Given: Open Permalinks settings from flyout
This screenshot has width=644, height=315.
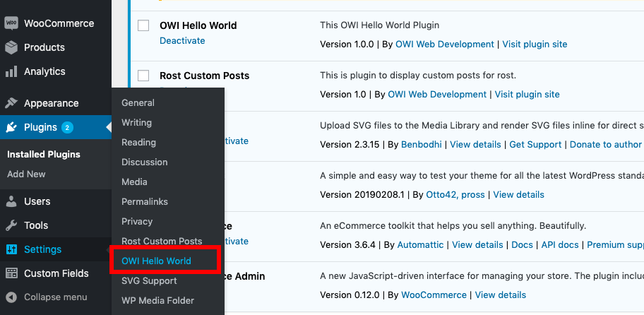Looking at the screenshot, I should point(145,202).
